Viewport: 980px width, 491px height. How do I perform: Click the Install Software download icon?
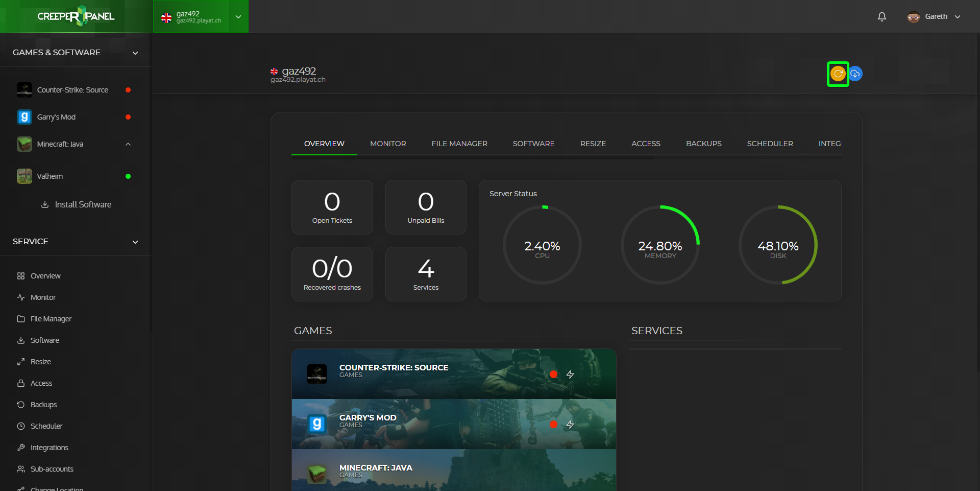45,204
